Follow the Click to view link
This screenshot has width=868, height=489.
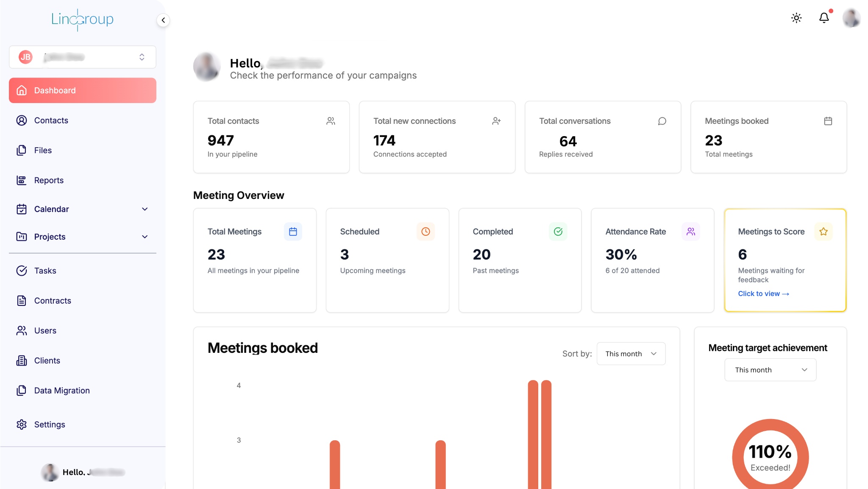click(x=763, y=293)
